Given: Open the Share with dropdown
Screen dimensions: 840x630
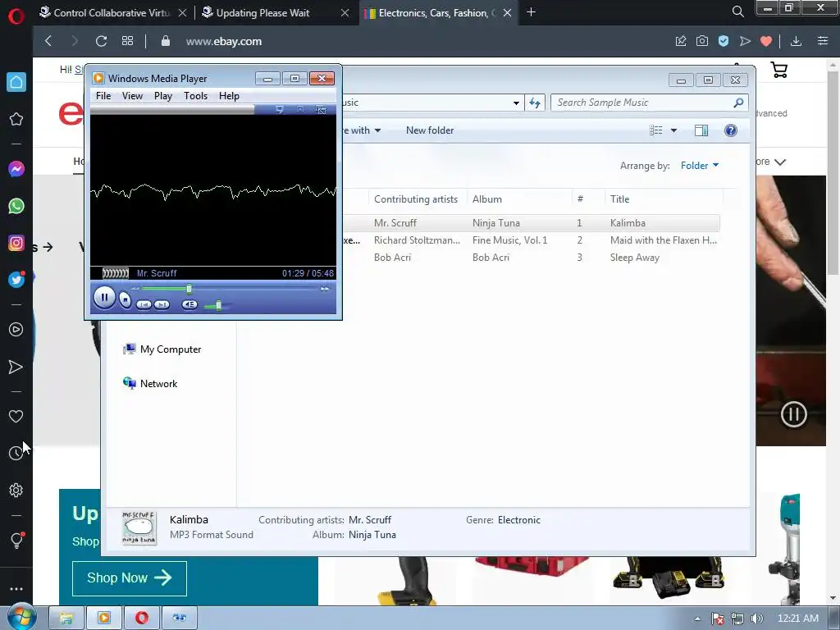Looking at the screenshot, I should click(362, 130).
